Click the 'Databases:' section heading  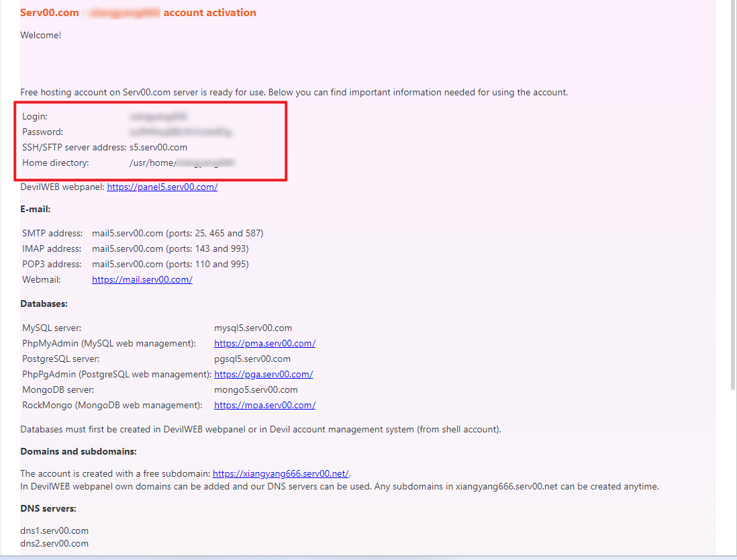[x=44, y=304]
